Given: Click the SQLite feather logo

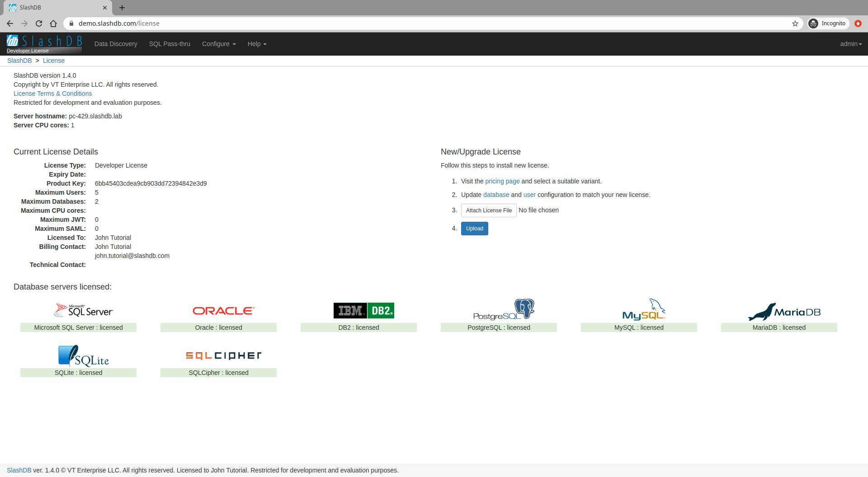Looking at the screenshot, I should click(x=84, y=355).
